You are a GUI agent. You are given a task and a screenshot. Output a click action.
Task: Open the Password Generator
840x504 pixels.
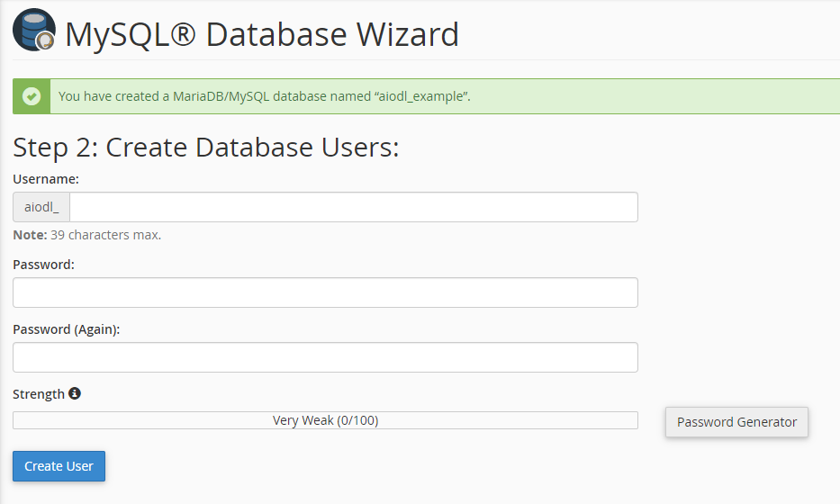tap(736, 422)
